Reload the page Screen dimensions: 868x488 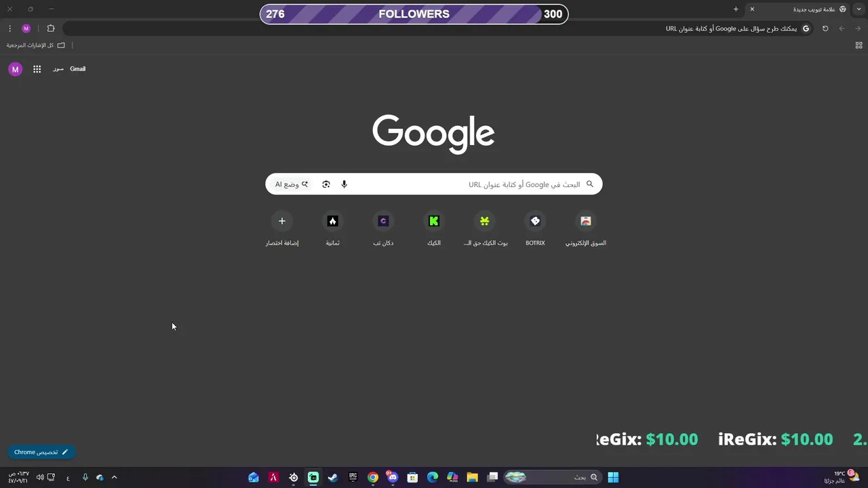pyautogui.click(x=825, y=28)
